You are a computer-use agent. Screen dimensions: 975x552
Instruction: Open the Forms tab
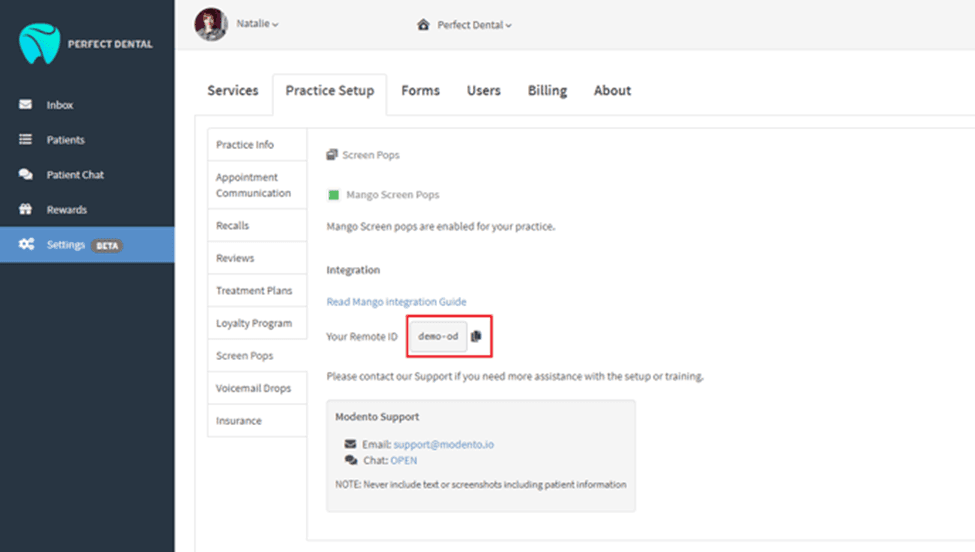coord(420,91)
